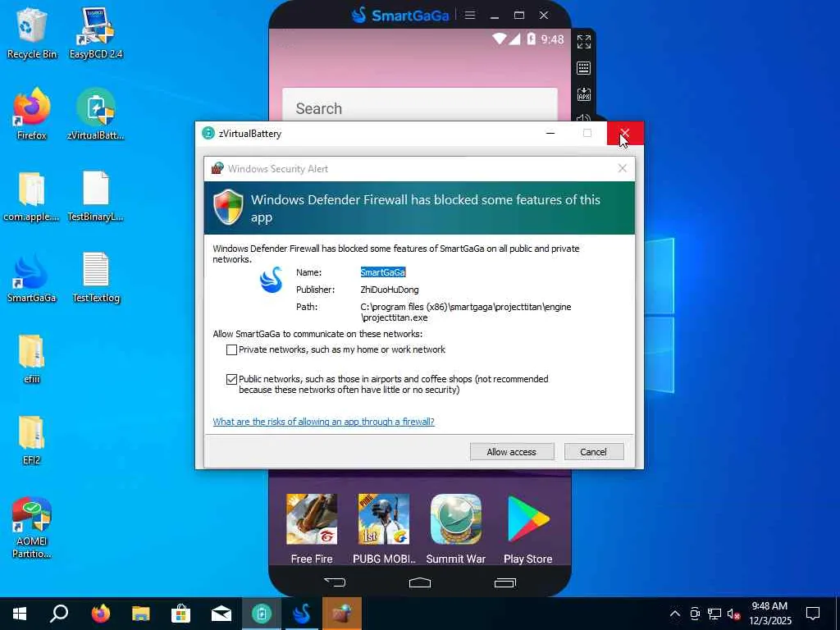Open Mail from the taskbar
This screenshot has height=630, width=840.
pos(221,614)
